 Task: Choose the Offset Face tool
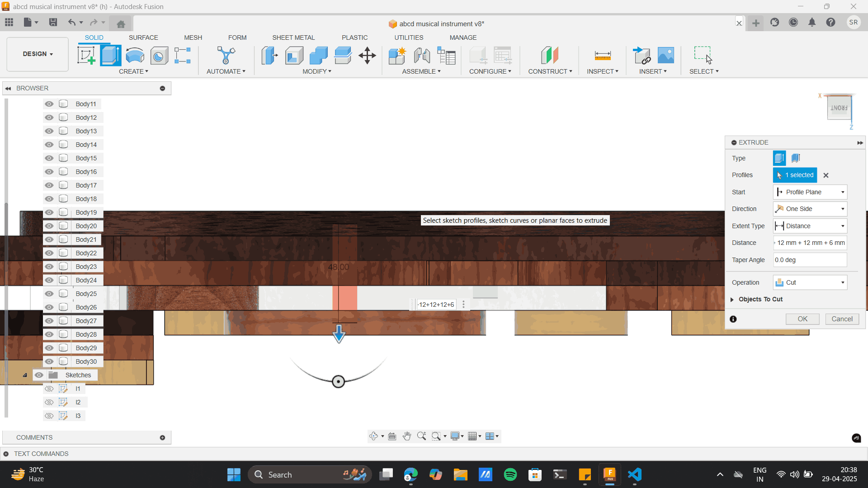coord(343,56)
